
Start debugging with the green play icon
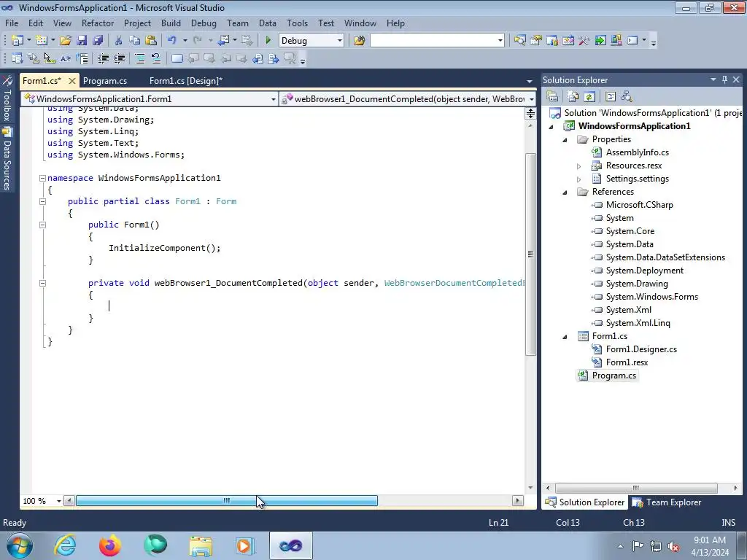(x=268, y=41)
